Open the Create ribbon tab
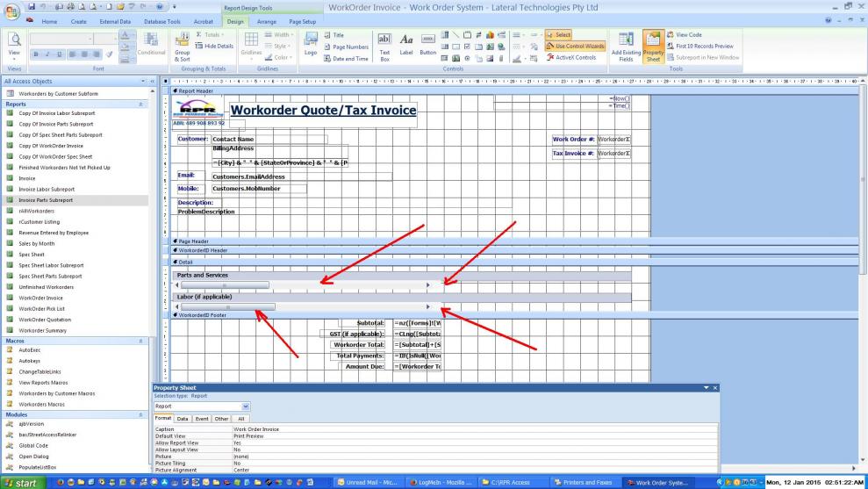Image resolution: width=868 pixels, height=489 pixels. 79,22
